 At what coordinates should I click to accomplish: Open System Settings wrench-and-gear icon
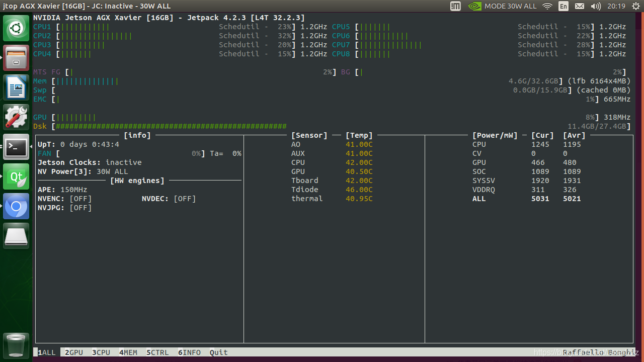click(17, 117)
